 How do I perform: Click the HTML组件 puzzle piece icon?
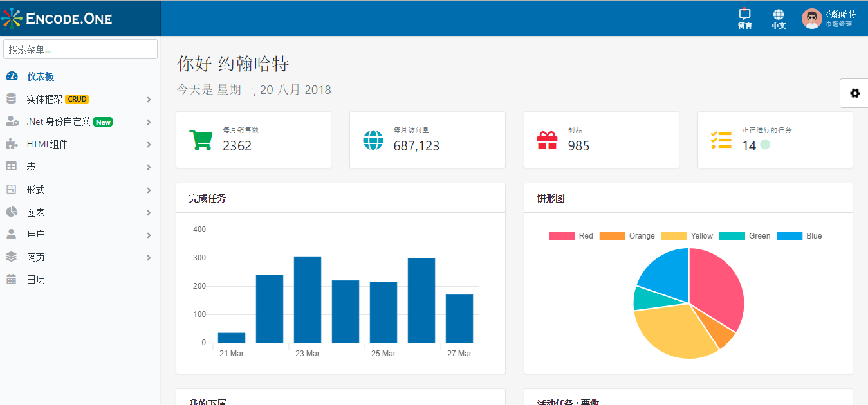[x=12, y=144]
